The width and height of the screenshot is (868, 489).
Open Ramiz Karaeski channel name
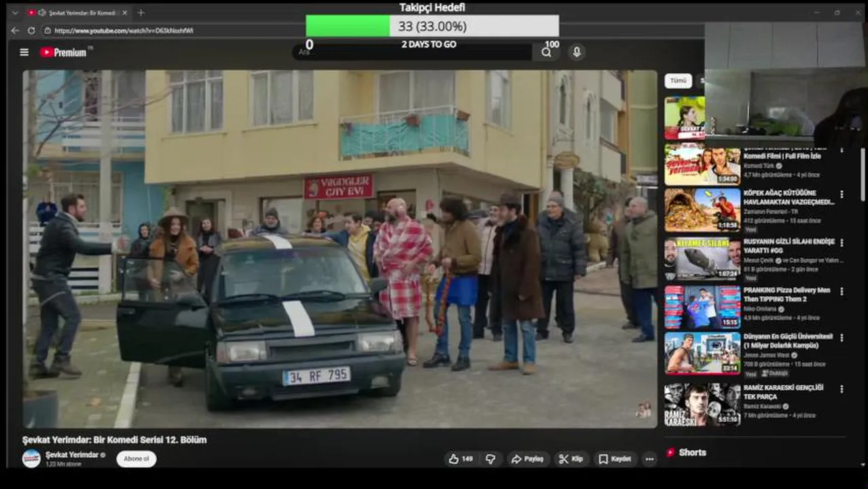(x=763, y=407)
